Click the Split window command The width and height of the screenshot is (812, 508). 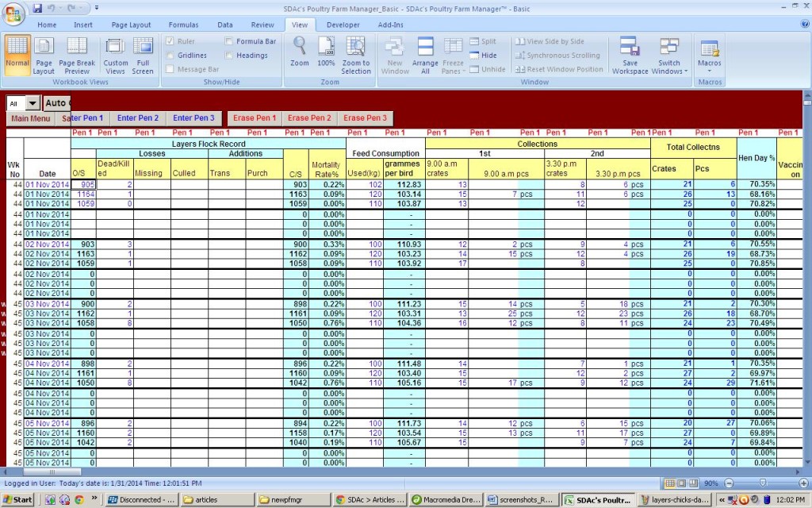point(483,41)
